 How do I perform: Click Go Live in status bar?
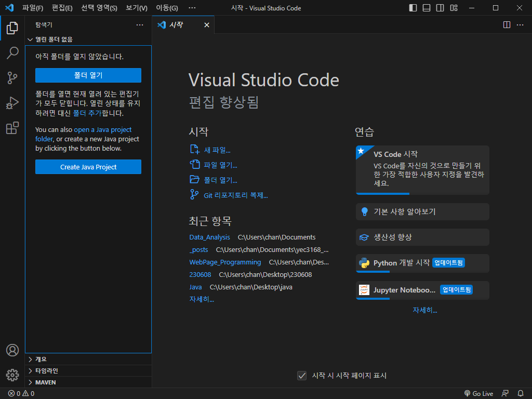tap(478, 394)
